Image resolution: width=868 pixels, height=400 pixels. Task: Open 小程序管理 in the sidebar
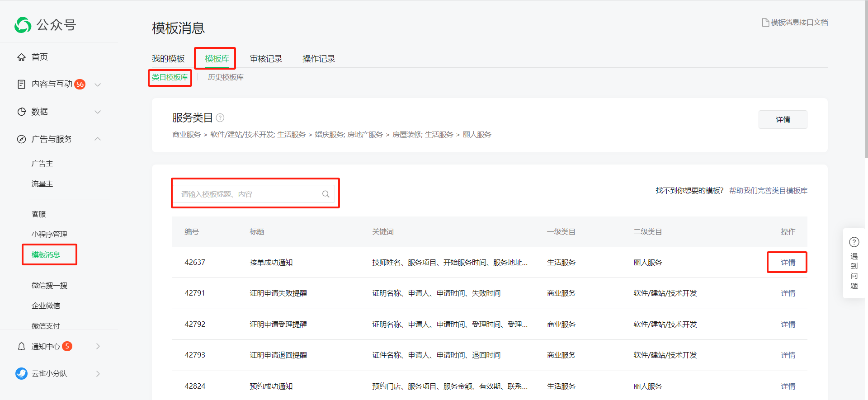click(x=49, y=234)
